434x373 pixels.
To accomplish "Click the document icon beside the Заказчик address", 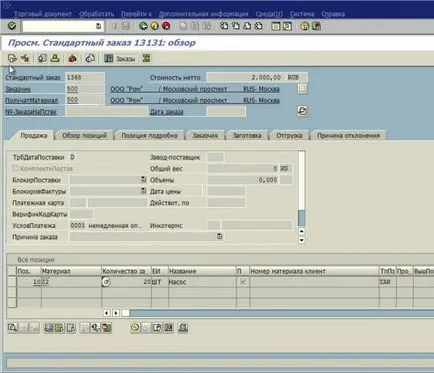I will [x=302, y=89].
